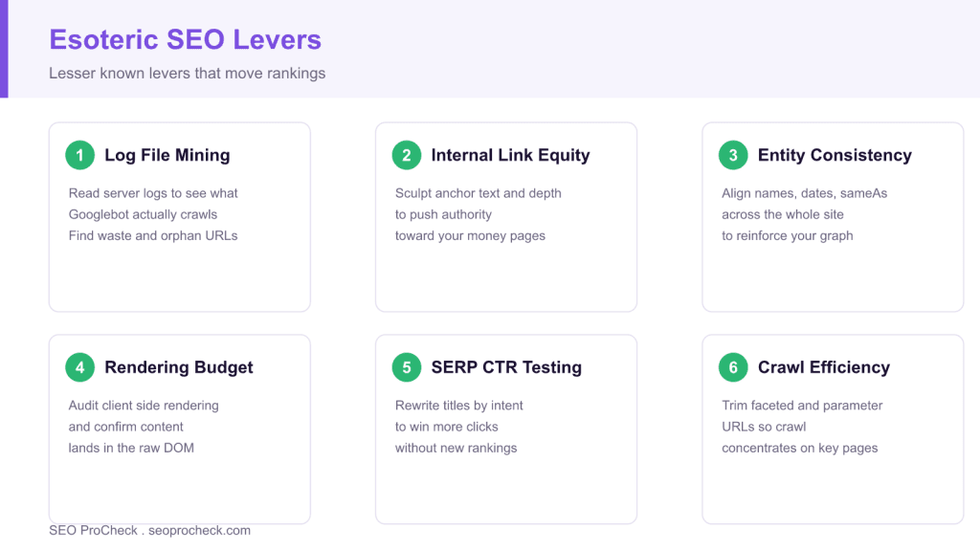Click the toward your money pages text

[x=470, y=235]
